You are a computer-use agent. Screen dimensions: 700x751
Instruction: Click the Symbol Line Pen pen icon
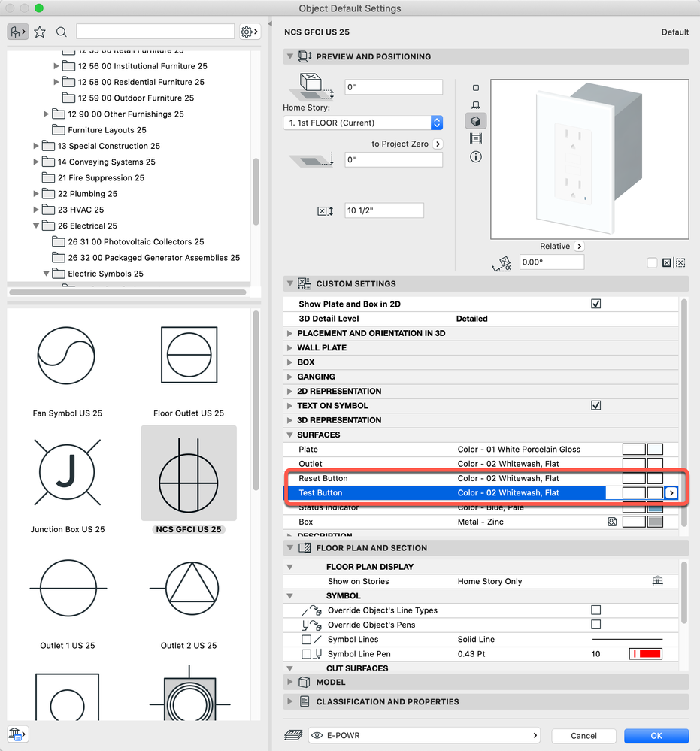(x=318, y=654)
